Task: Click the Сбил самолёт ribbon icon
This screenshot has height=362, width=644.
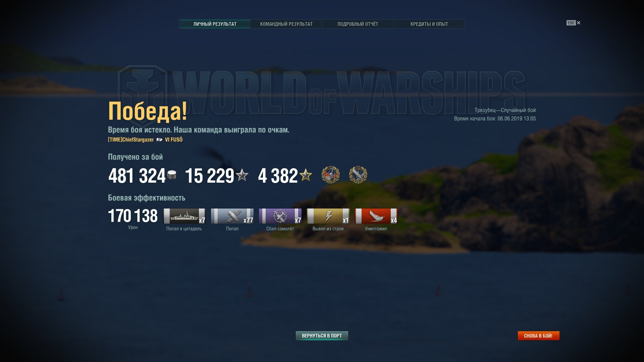Action: (280, 216)
